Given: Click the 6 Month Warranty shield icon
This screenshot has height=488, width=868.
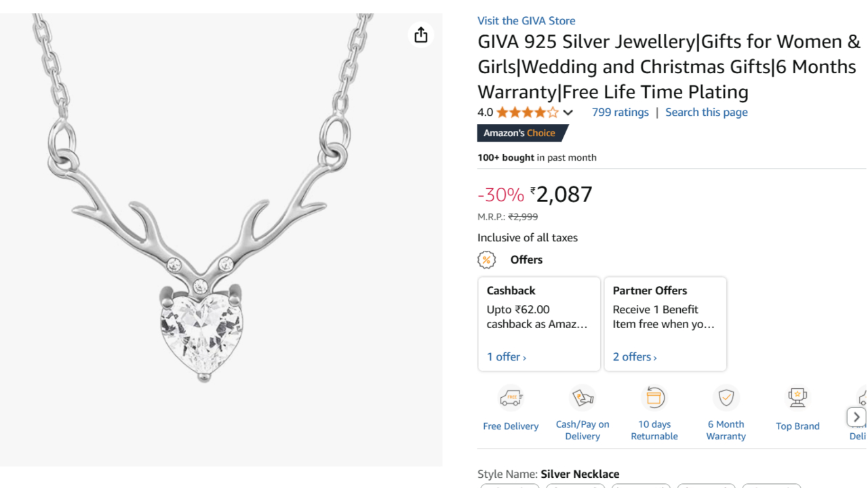Looking at the screenshot, I should tap(726, 398).
